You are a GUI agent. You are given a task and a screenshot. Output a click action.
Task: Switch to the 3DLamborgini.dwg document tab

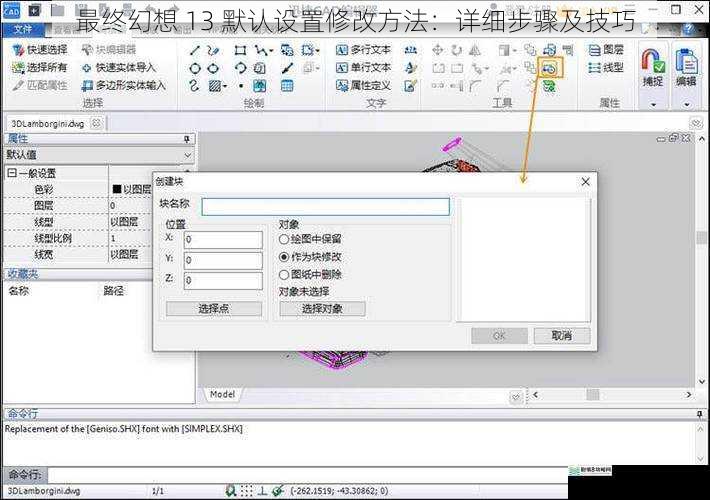[x=48, y=124]
